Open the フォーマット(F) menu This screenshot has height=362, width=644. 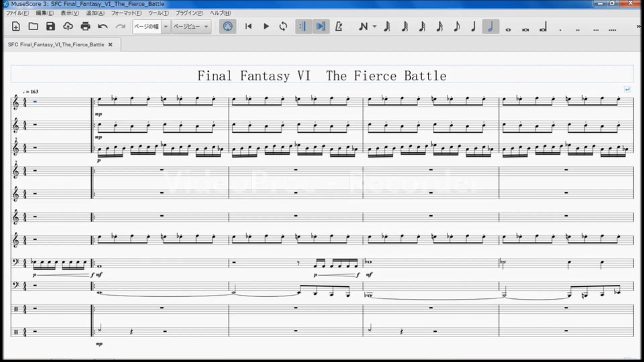(126, 13)
